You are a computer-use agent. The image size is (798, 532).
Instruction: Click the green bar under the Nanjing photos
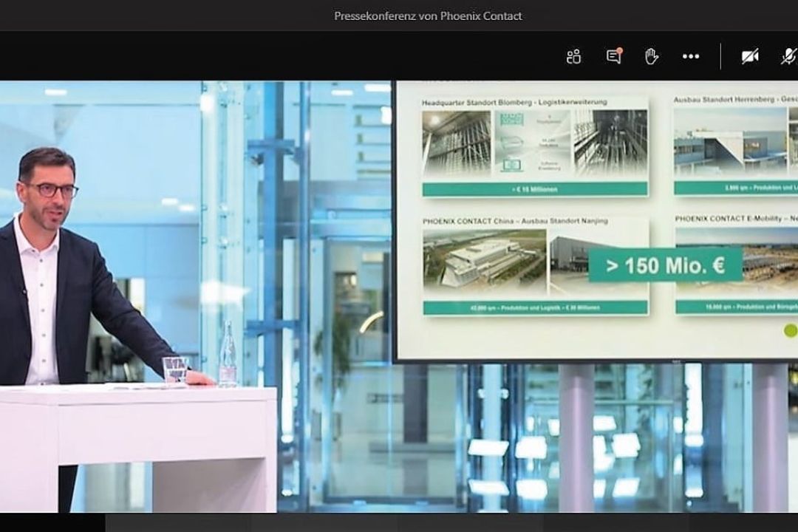point(535,307)
